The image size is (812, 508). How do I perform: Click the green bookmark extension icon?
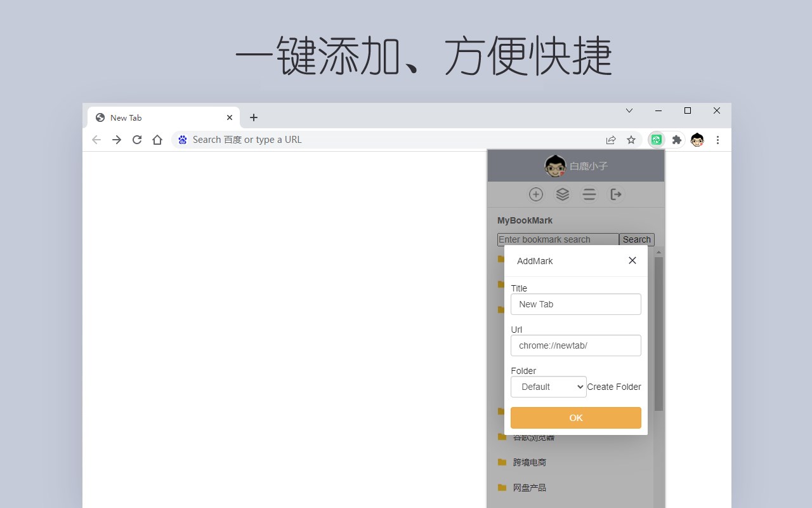click(657, 140)
